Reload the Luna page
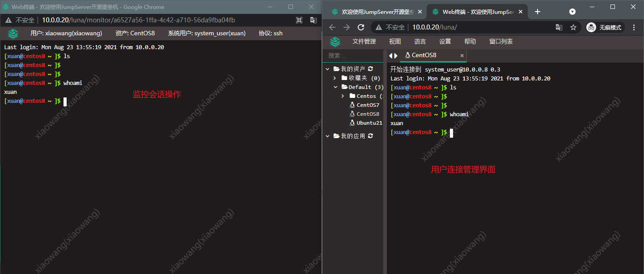This screenshot has height=274, width=644. coord(361,27)
